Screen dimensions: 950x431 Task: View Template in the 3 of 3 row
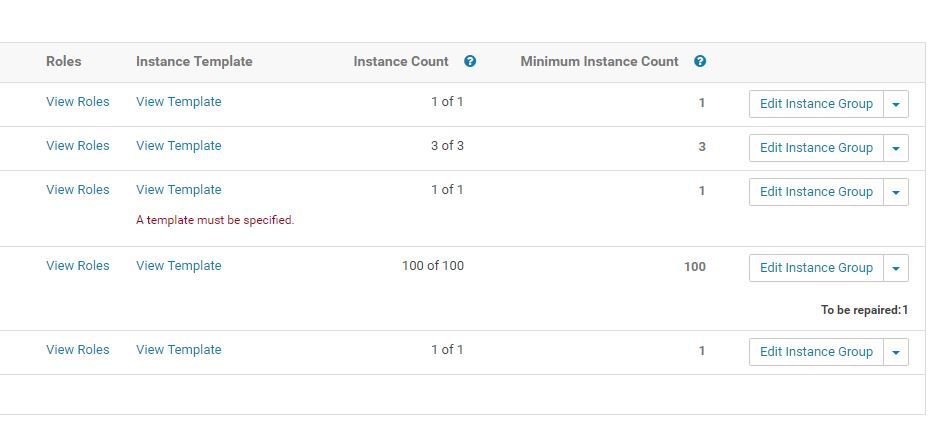click(x=179, y=145)
